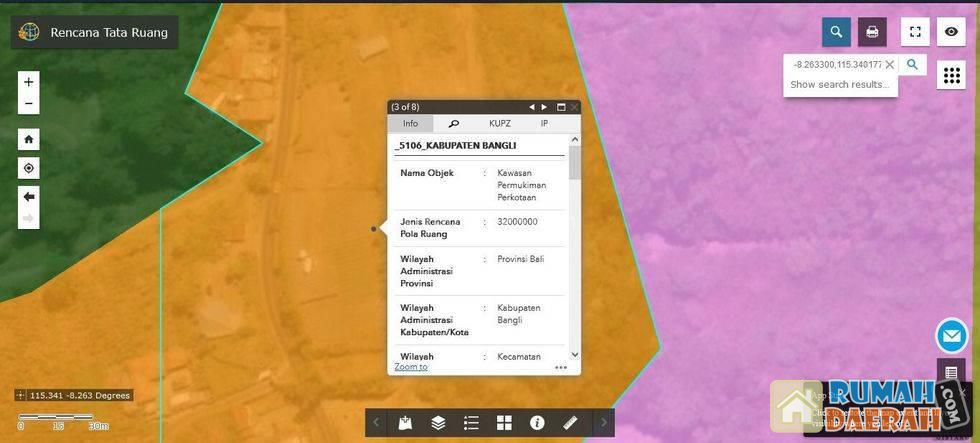Click the My Location button
Viewport: 980px width, 443px height.
click(29, 168)
